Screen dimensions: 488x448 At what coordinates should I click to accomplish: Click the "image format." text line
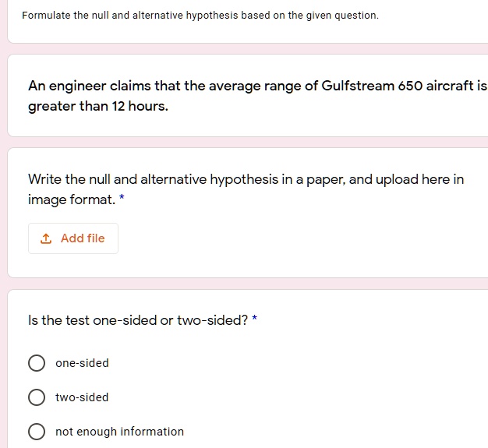(x=70, y=200)
